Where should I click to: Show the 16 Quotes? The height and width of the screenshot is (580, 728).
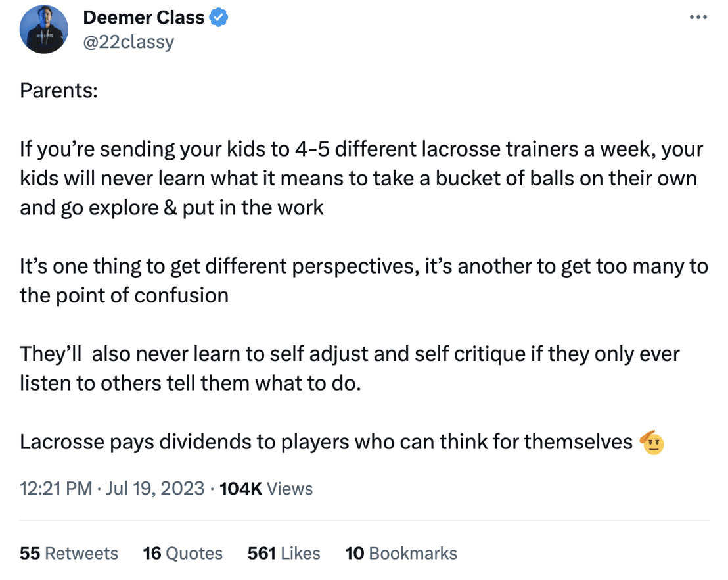(x=183, y=553)
